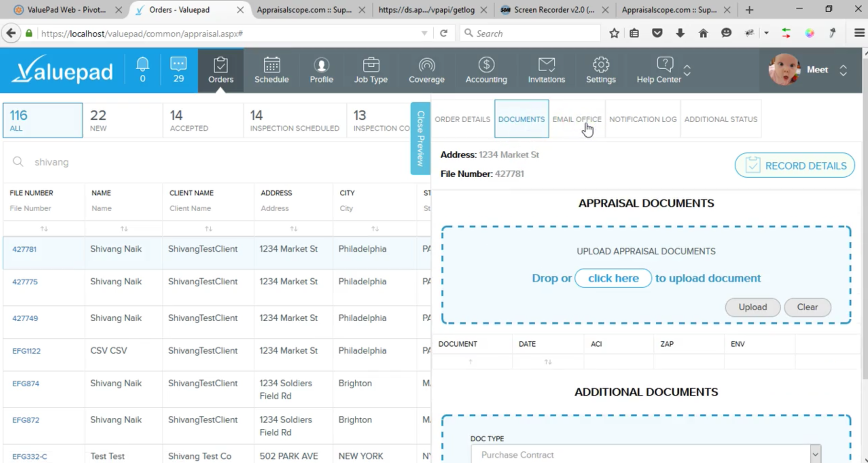Screen dimensions: 868x463
Task: Toggle sort on document Date column
Action: coord(548,362)
